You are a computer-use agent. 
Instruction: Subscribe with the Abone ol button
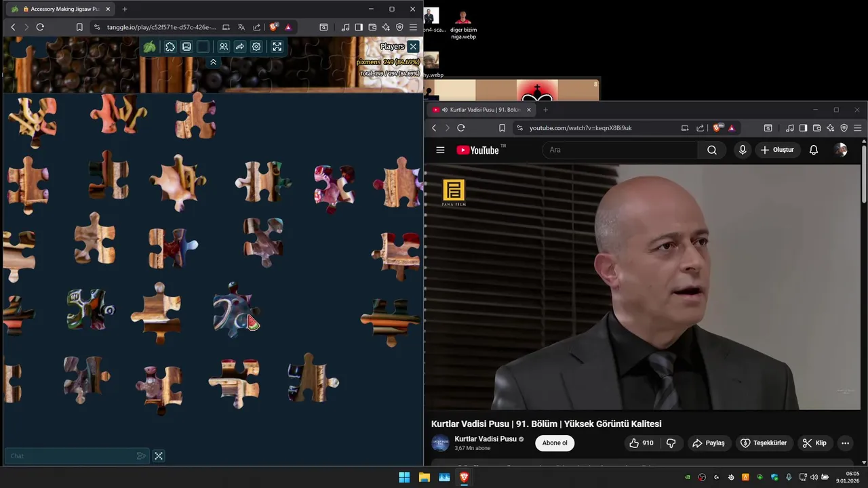click(x=555, y=443)
